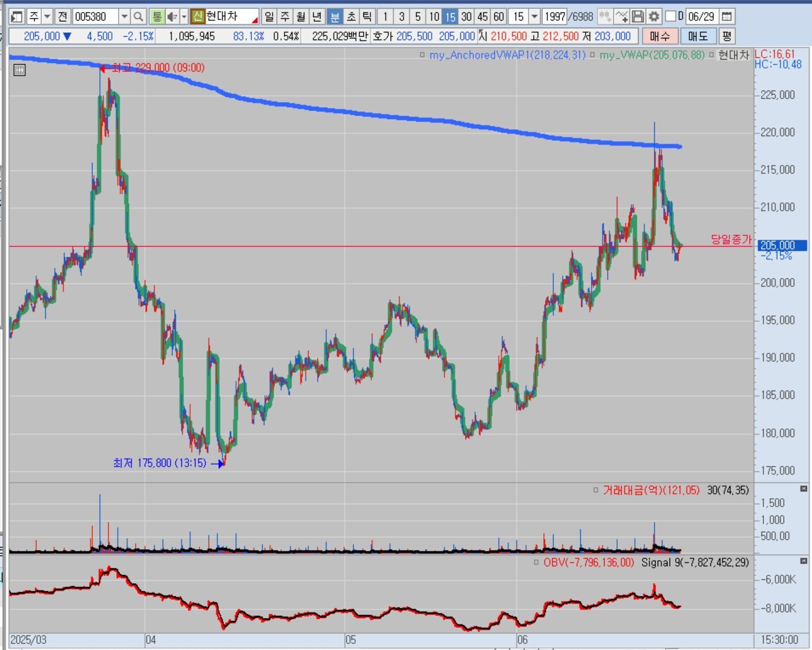Expand the stock code history dropdown
This screenshot has width=812, height=650.
pyautogui.click(x=124, y=16)
